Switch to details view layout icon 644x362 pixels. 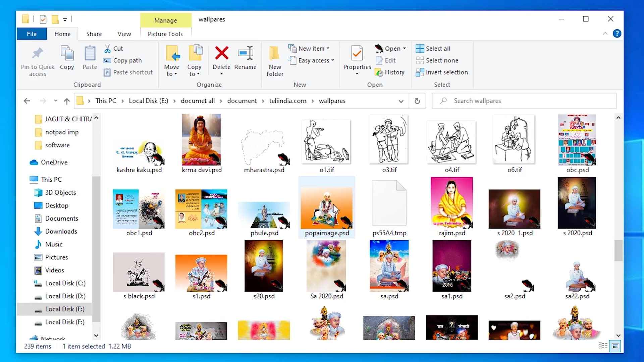[603, 346]
